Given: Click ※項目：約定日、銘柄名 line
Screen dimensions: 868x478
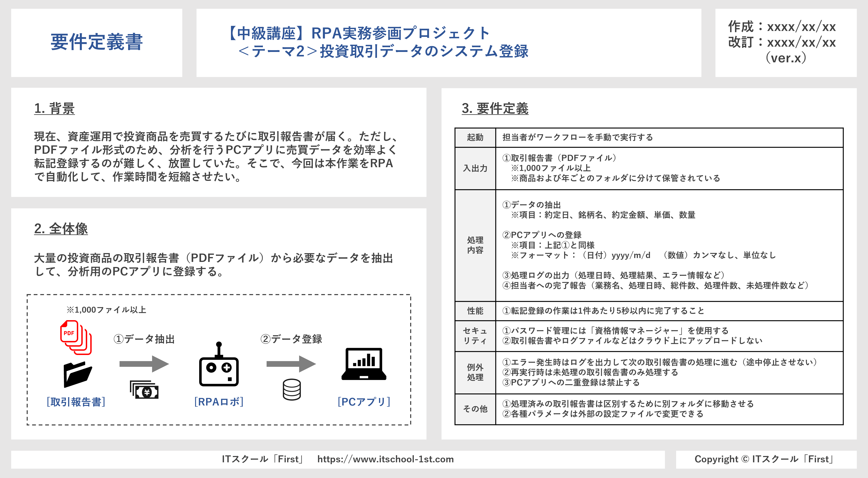Looking at the screenshot, I should pos(603,215).
